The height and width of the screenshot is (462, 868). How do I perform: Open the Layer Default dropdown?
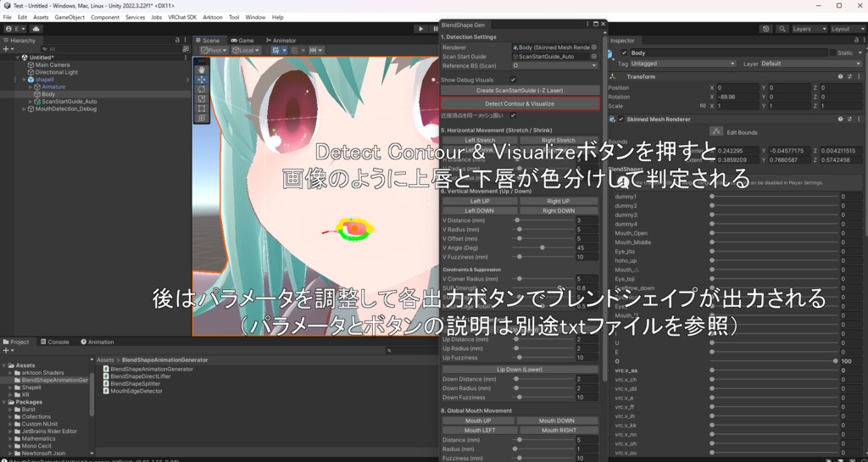click(811, 64)
